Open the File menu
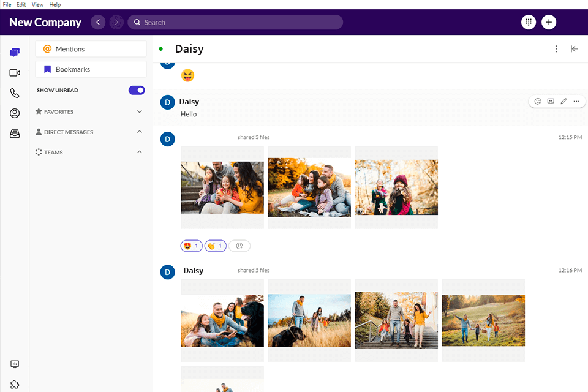 click(x=7, y=4)
